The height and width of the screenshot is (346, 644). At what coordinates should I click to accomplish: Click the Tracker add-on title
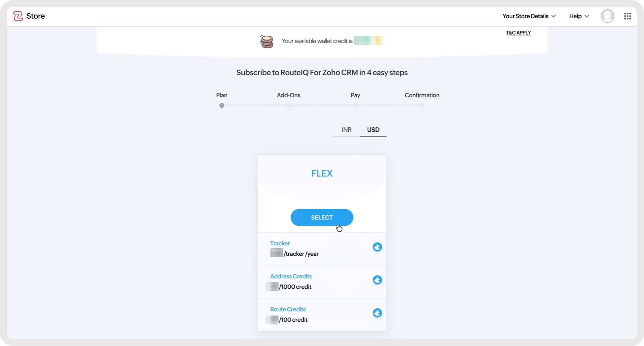[280, 243]
